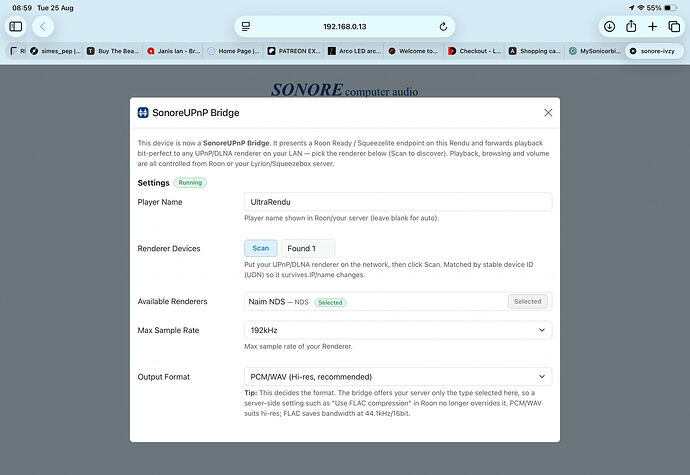Tap the Share icon in toolbar

point(631,26)
